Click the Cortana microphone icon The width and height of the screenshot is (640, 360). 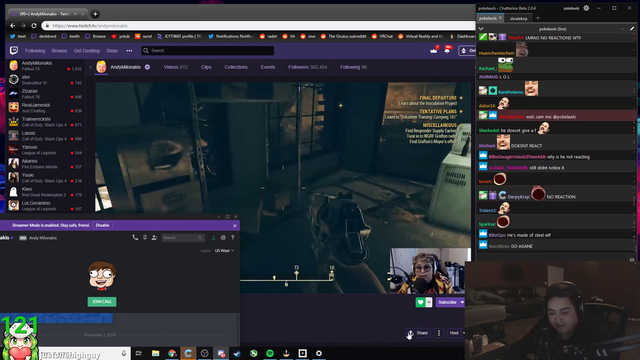(x=124, y=353)
